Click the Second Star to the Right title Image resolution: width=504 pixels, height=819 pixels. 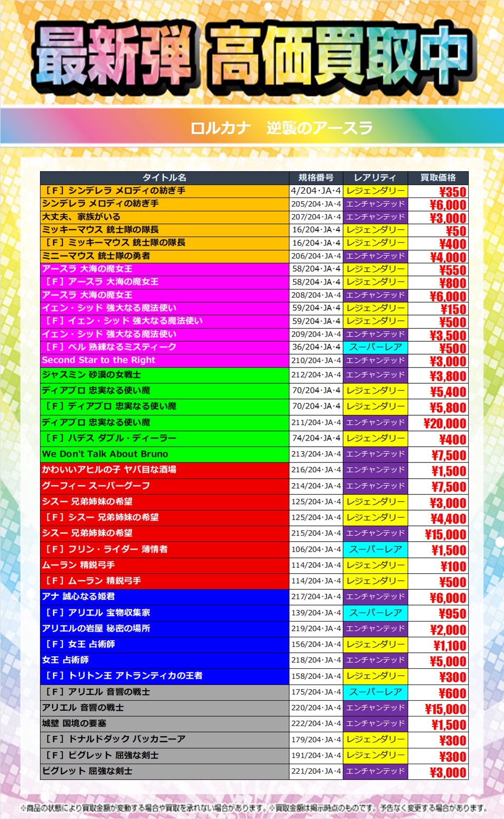(x=99, y=360)
